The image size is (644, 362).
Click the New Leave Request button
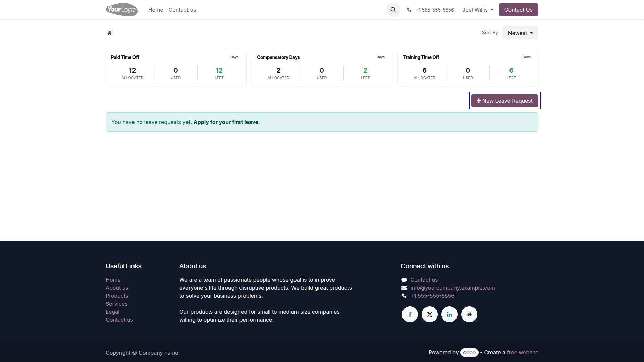coord(504,101)
